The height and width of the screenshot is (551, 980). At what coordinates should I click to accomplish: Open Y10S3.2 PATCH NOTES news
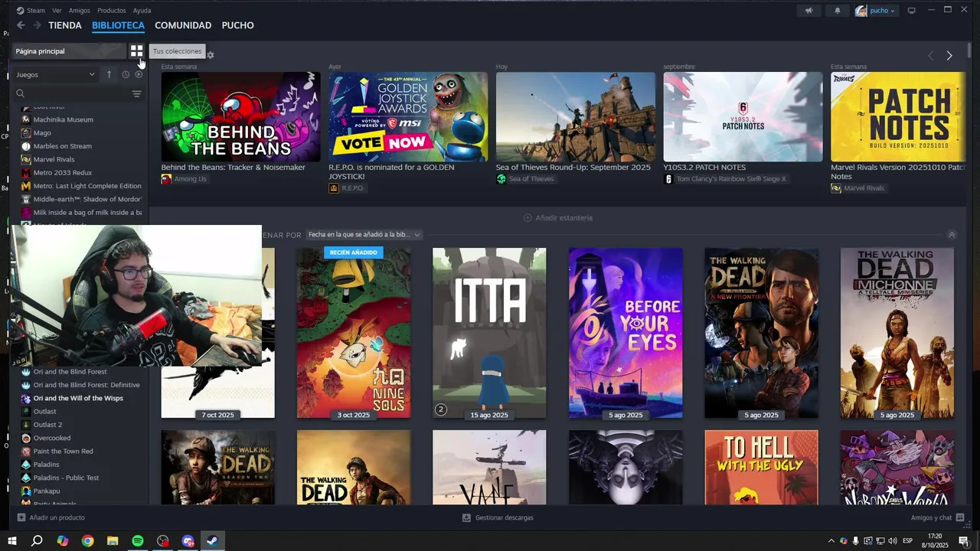[743, 116]
